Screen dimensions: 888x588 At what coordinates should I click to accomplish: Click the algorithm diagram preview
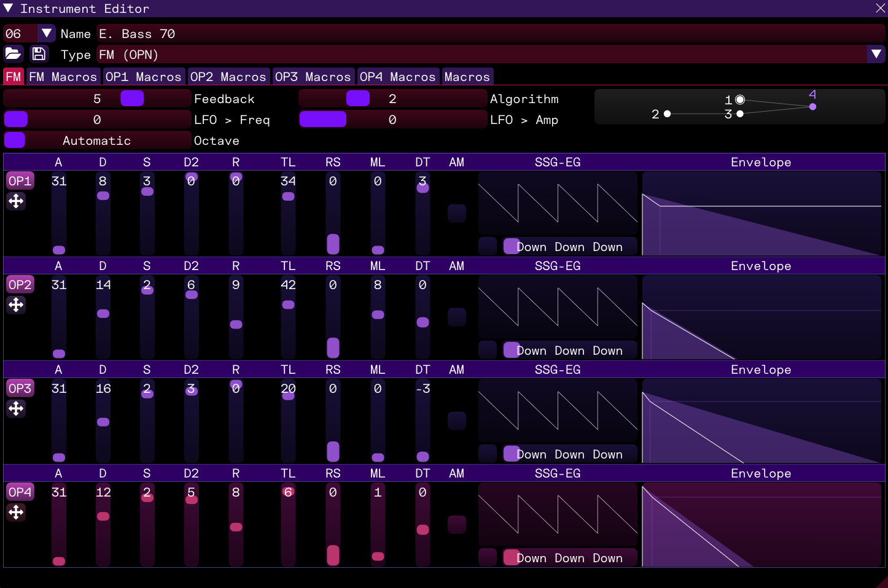point(739,107)
